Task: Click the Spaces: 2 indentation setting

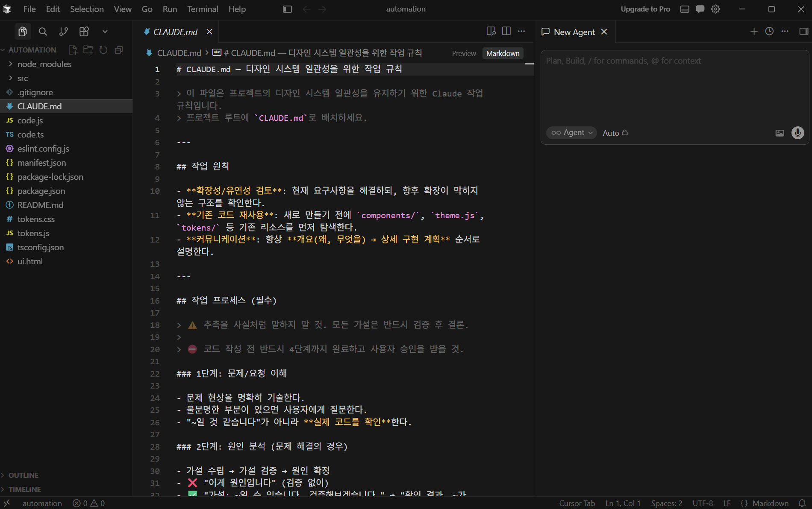Action: click(666, 503)
